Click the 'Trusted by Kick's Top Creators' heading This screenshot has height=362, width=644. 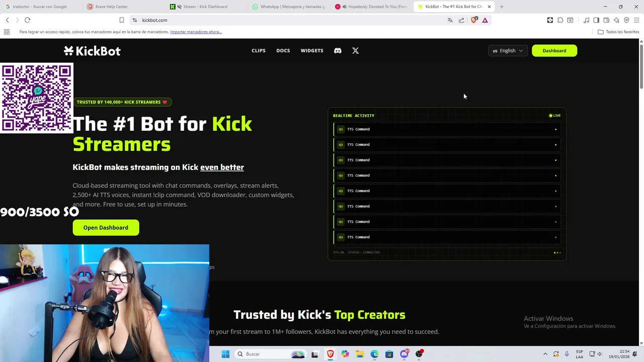319,315
